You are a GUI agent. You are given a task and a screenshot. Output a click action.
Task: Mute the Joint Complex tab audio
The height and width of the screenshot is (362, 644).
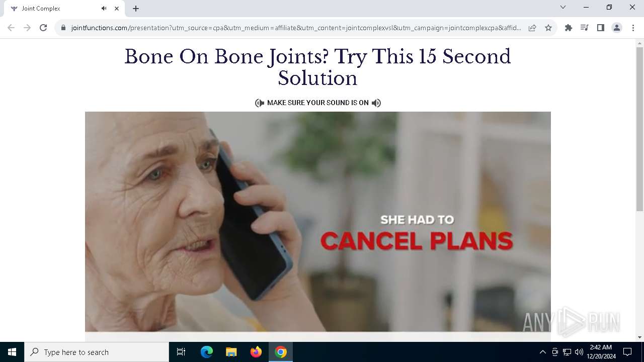click(x=104, y=8)
